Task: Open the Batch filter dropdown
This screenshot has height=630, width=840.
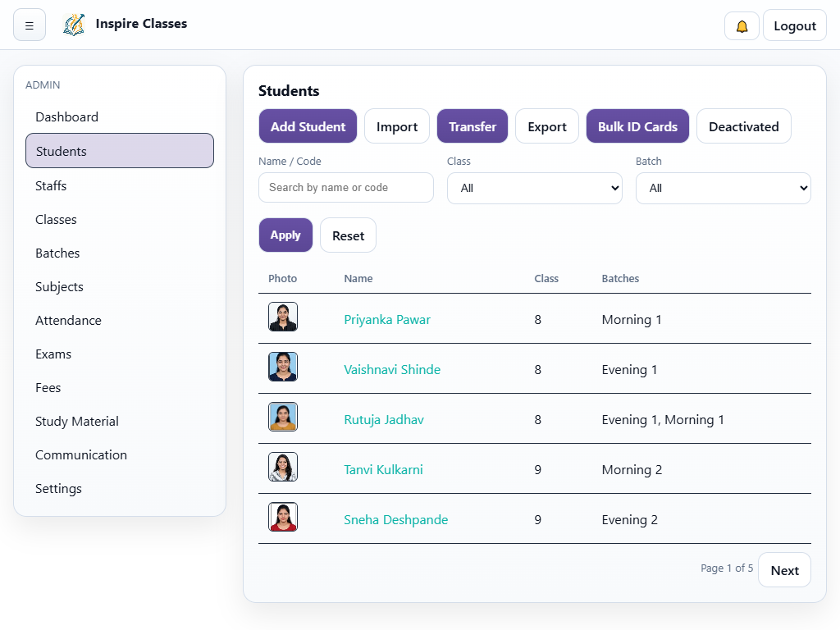Action: (723, 188)
